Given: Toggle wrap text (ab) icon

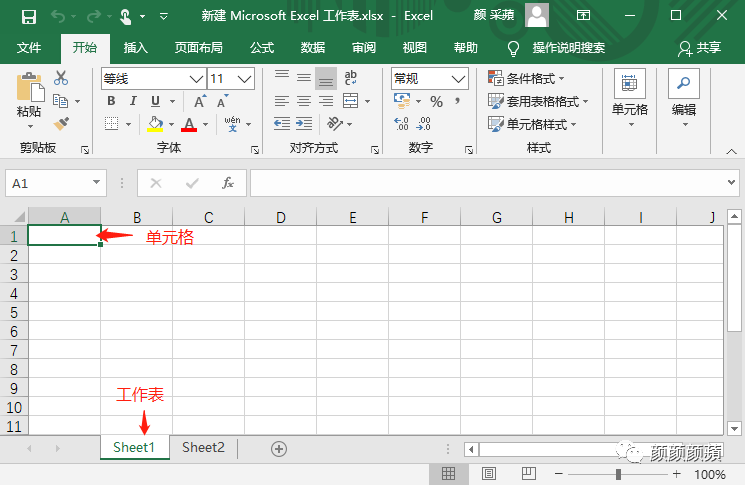Looking at the screenshot, I should pyautogui.click(x=351, y=78).
